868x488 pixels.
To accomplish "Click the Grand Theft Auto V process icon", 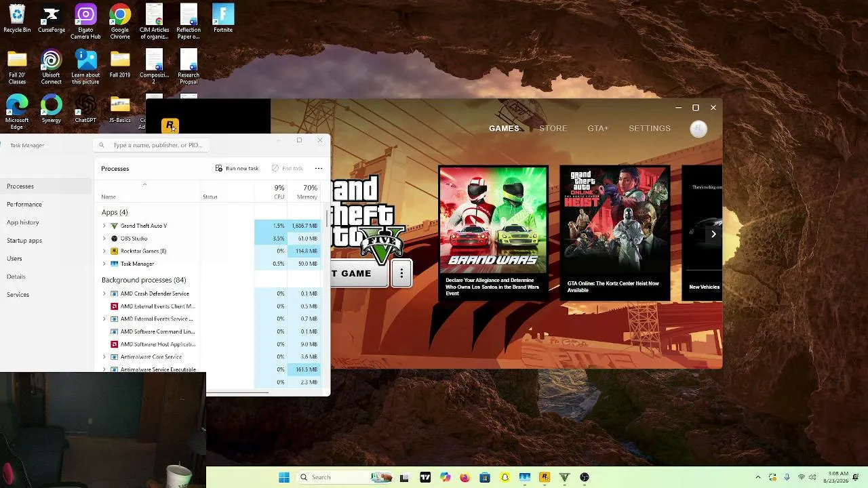I will point(114,226).
